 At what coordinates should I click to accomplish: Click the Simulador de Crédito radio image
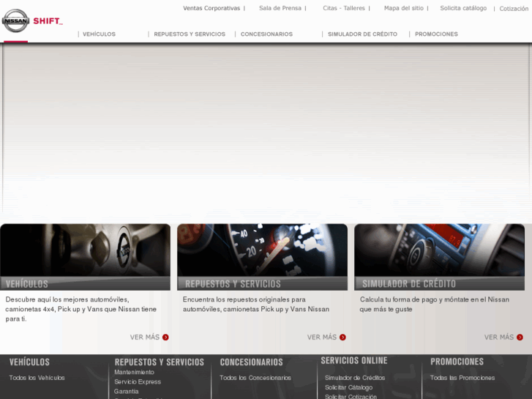439,250
